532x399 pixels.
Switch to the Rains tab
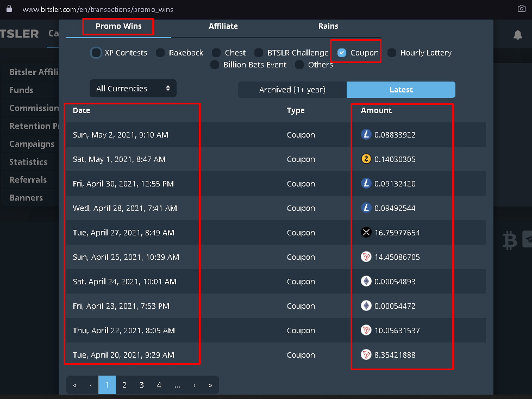coord(328,26)
